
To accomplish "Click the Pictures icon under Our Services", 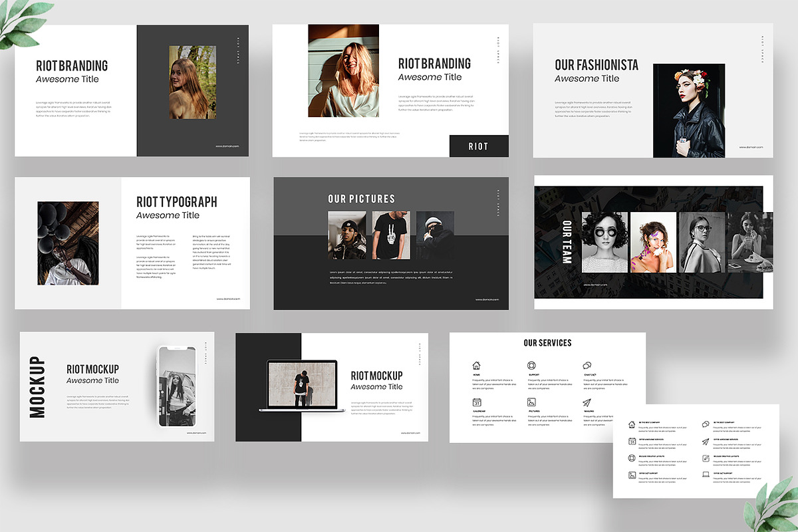I will [x=531, y=402].
